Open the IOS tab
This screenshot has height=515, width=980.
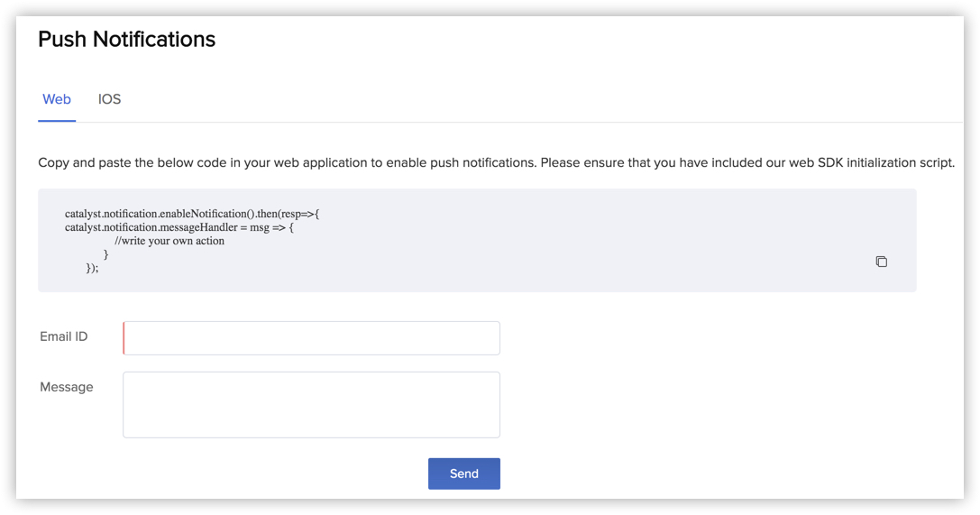(x=109, y=99)
